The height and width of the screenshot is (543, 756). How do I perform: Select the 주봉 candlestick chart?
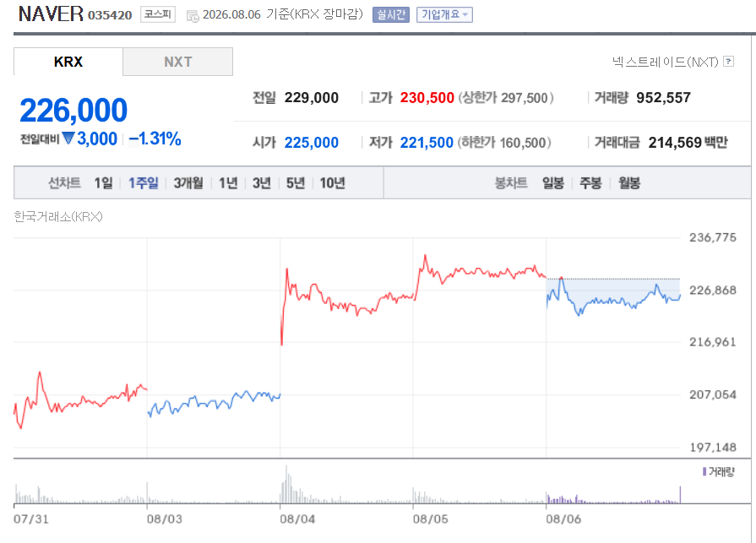click(590, 183)
